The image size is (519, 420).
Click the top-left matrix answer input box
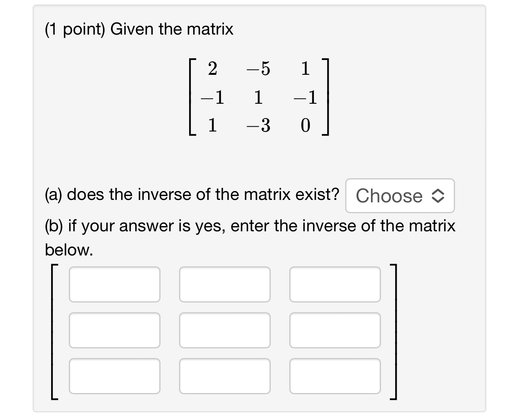115,284
